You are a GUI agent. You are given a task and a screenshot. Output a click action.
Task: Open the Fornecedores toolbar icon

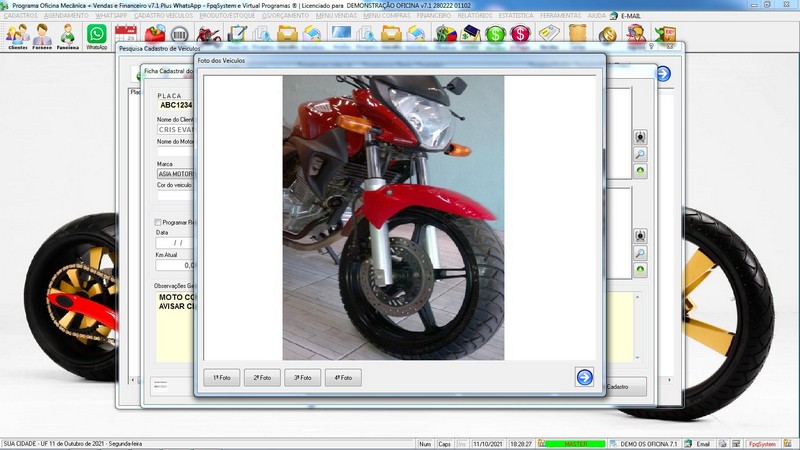pyautogui.click(x=42, y=37)
